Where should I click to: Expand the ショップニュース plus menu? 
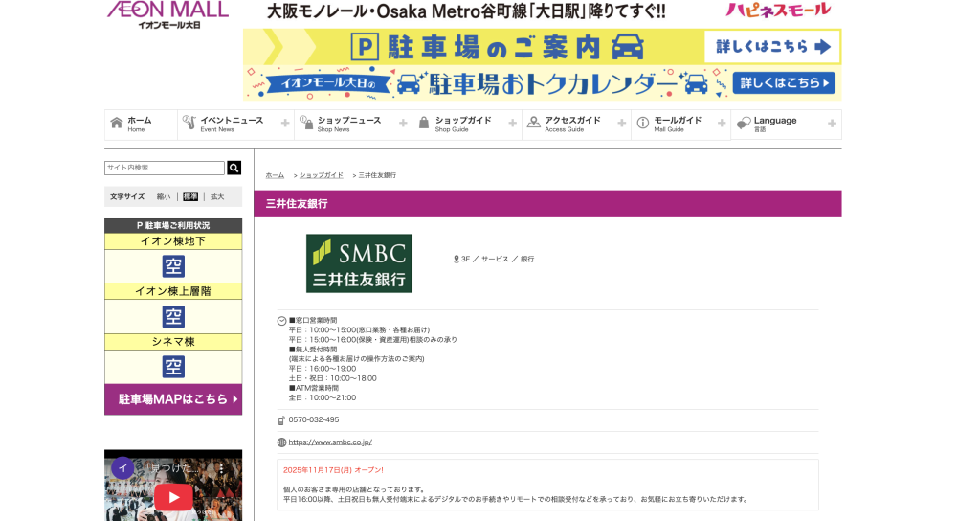(x=403, y=124)
